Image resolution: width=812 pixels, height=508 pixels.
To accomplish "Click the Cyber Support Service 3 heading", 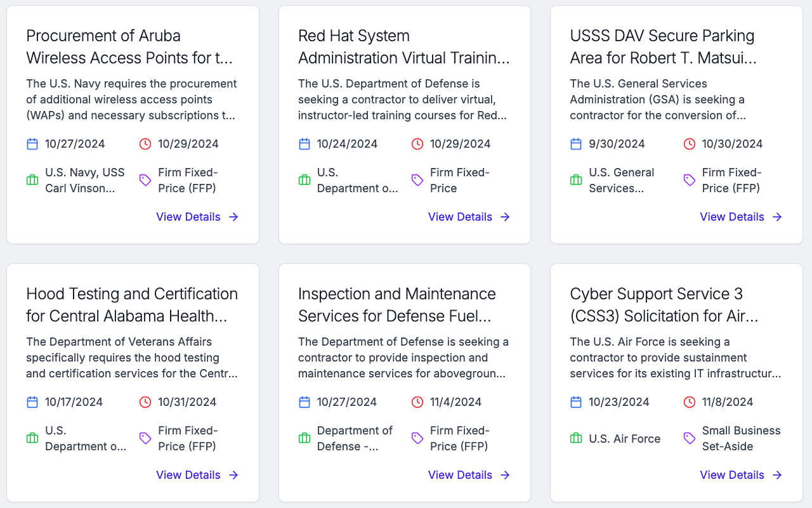I will (664, 305).
